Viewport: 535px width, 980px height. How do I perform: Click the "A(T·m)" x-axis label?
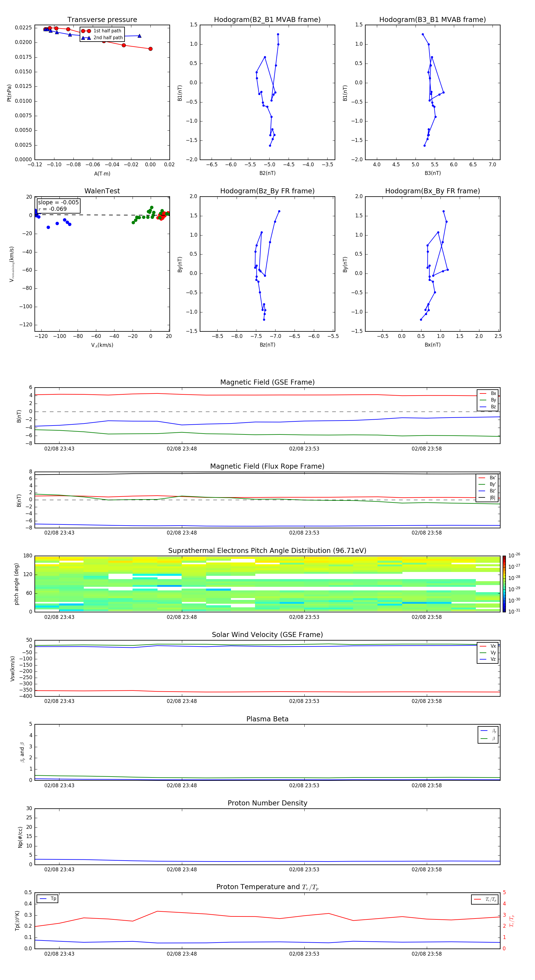102,173
